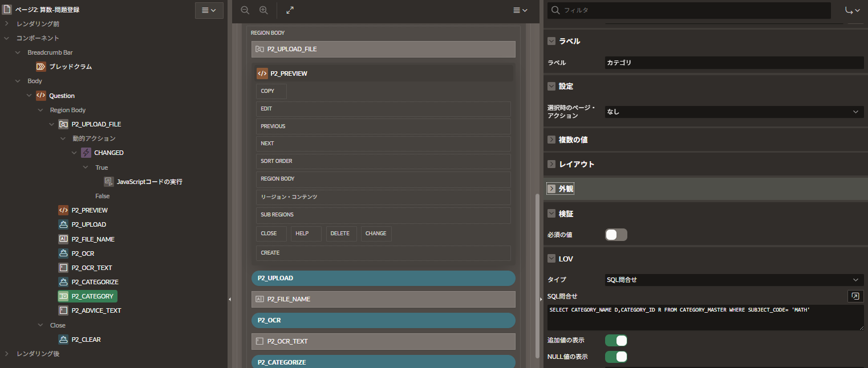Screen dimensions: 868x368
Task: Click the JavaScriptコードの実行 action icon
Action: point(108,182)
